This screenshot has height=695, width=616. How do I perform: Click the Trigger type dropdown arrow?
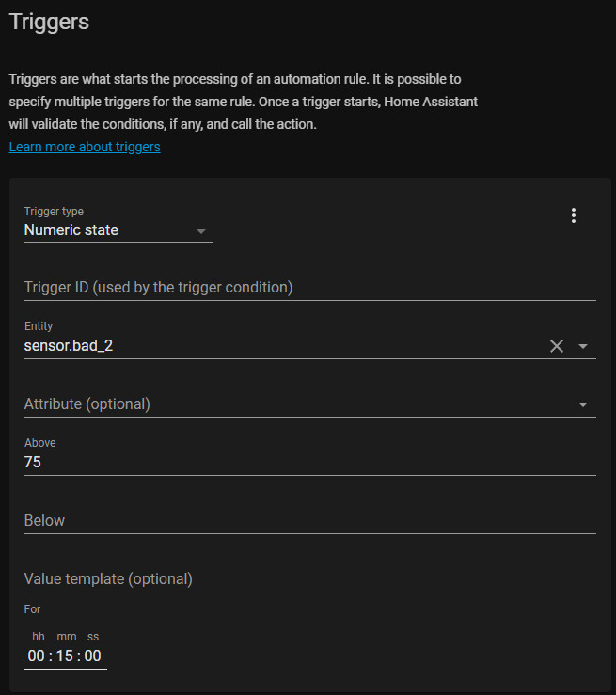pyautogui.click(x=200, y=230)
